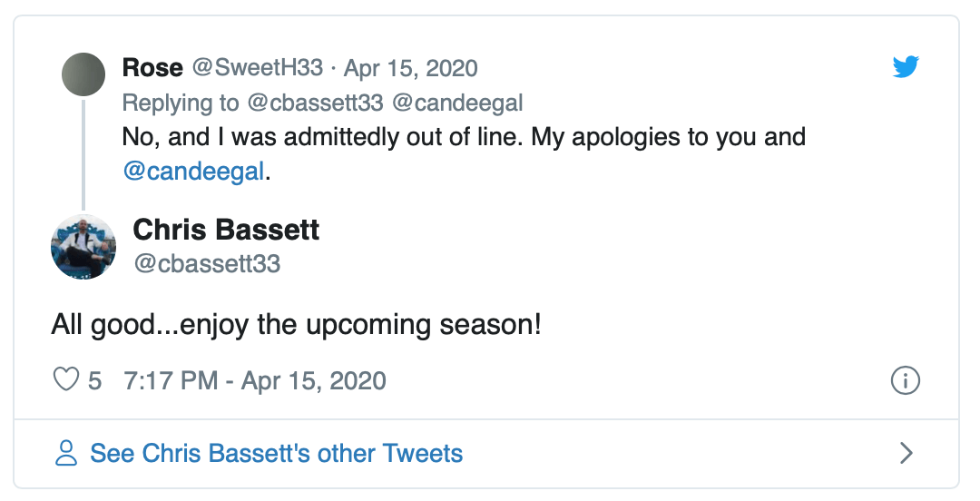Click the tweet text All good...enjoy the upcoming season
Viewport: 980px width, 501px height.
pos(296,325)
